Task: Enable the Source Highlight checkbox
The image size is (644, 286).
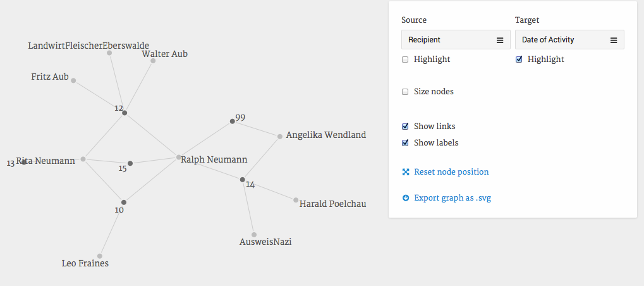Action: pos(405,59)
